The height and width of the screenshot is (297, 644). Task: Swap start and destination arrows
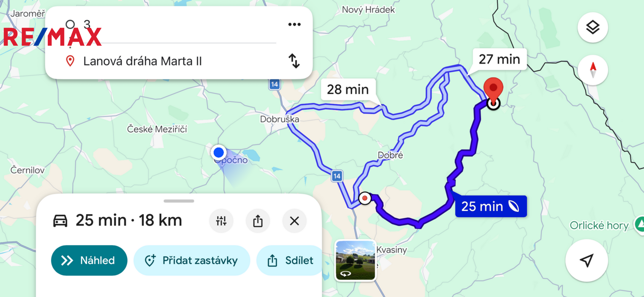[x=294, y=61]
